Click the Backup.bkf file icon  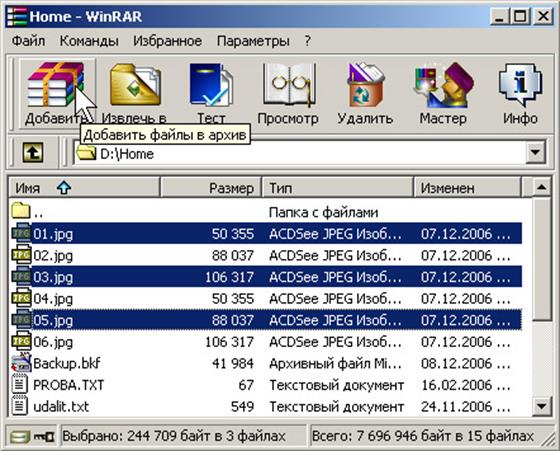tap(21, 363)
